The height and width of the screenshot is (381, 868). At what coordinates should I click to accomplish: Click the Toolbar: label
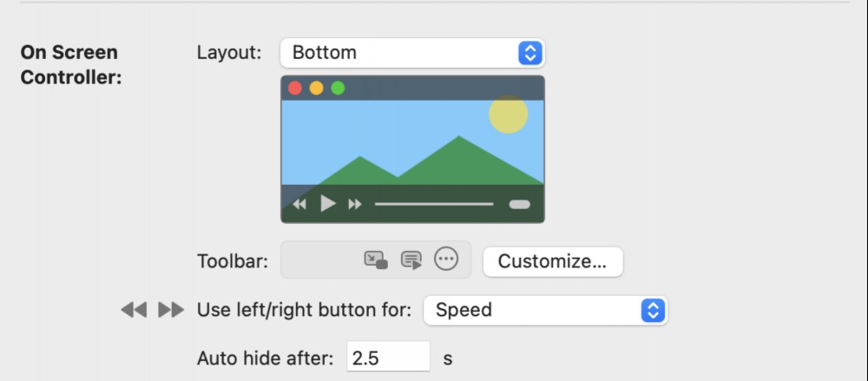233,261
